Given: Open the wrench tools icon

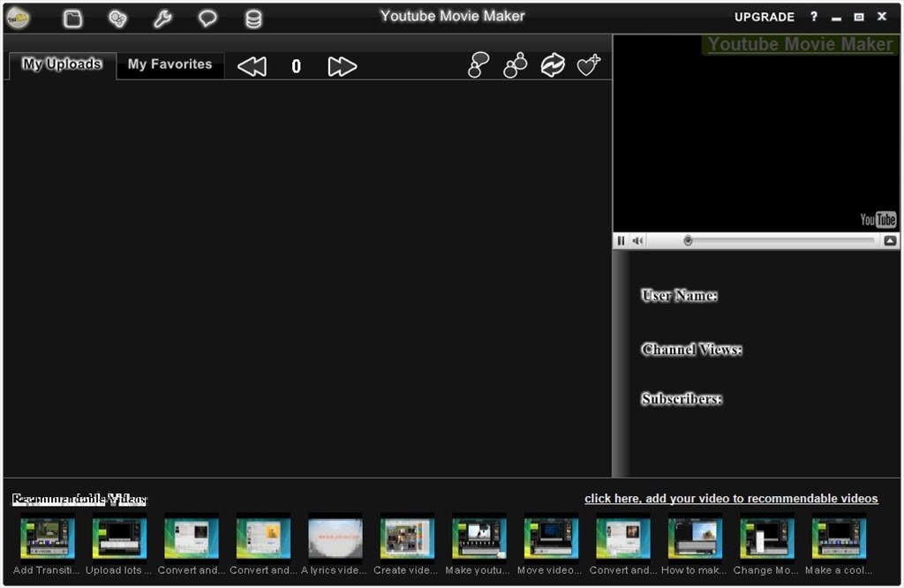Looking at the screenshot, I should [x=162, y=19].
